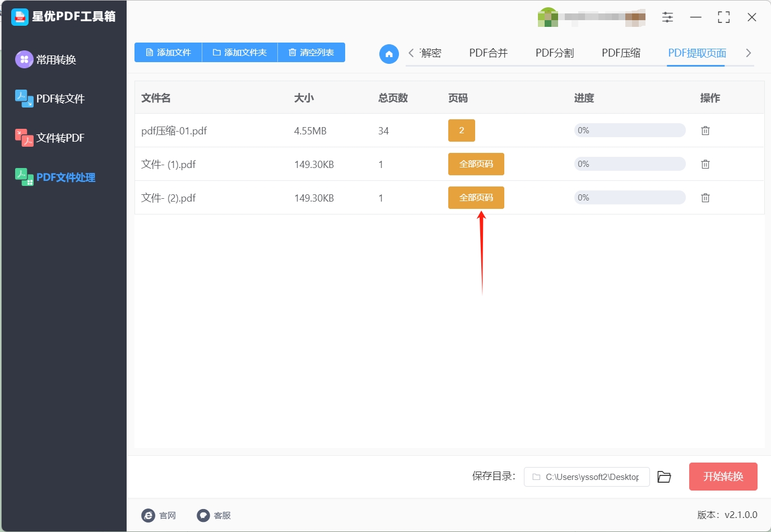Click progress bar of 文件- (1).pdf
771x532 pixels.
pos(630,164)
